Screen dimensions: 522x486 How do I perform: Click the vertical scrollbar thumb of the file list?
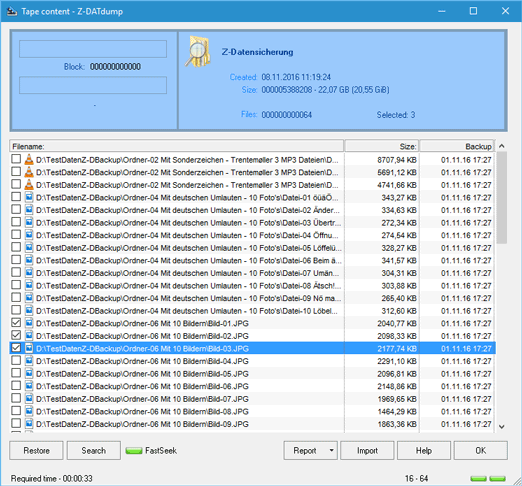pos(501,198)
